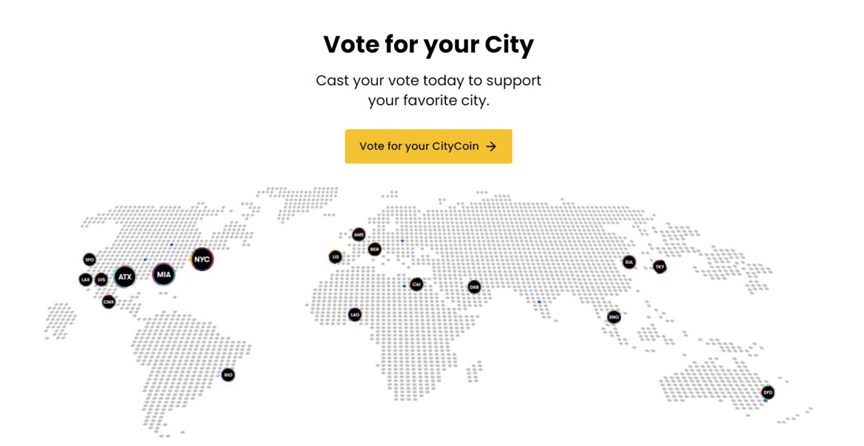The width and height of the screenshot is (864, 446).
Task: Select the RIO marker in Brazil
Action: click(228, 375)
